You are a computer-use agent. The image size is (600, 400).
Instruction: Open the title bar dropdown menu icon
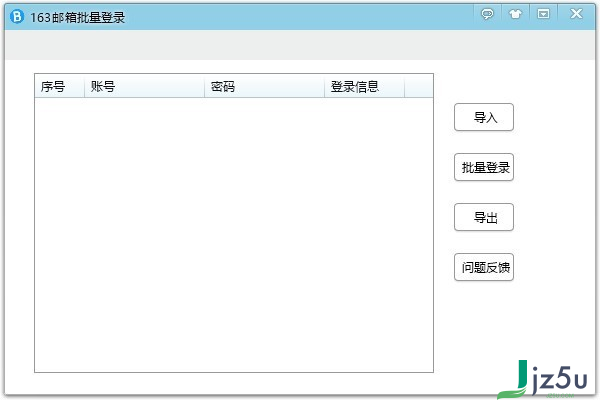(x=543, y=15)
